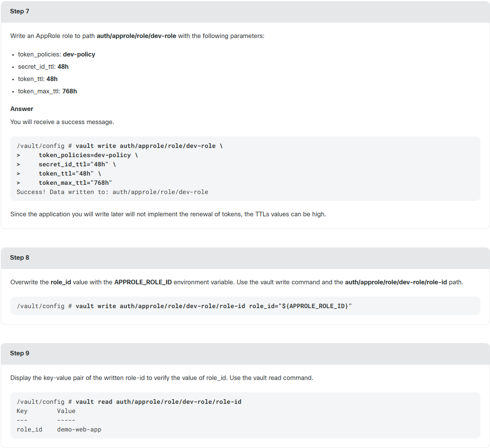Click the secret_id_ttl="48h" code line

(77, 164)
